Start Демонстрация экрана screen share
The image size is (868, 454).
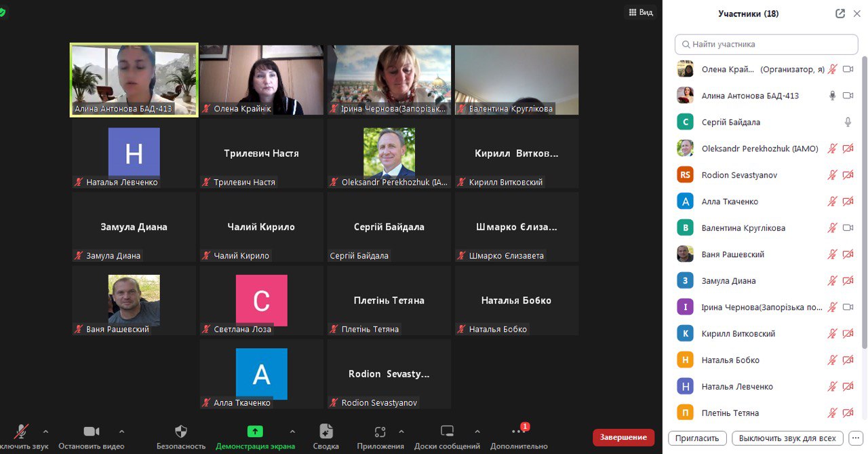click(x=255, y=432)
